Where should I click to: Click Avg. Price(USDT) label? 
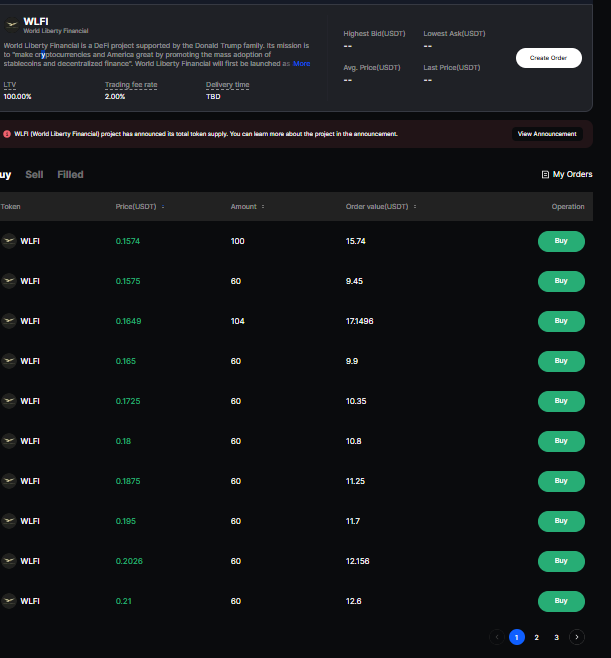(372, 68)
